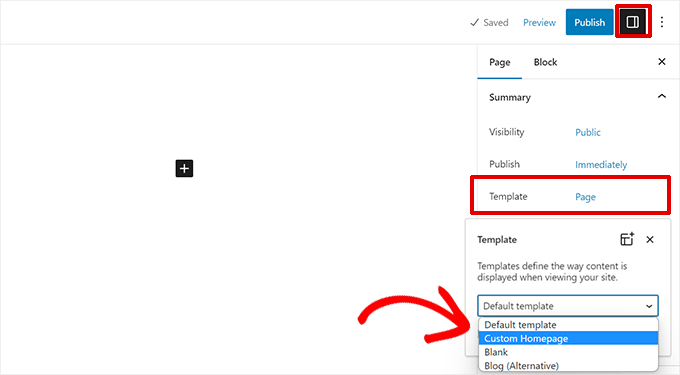Viewport: 680px width, 375px height.
Task: Close the Template popover
Action: coord(650,239)
